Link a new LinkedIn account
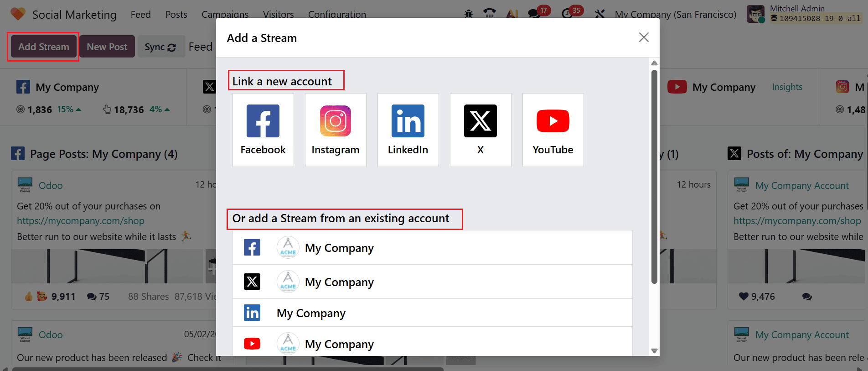This screenshot has height=371, width=868. tap(408, 130)
